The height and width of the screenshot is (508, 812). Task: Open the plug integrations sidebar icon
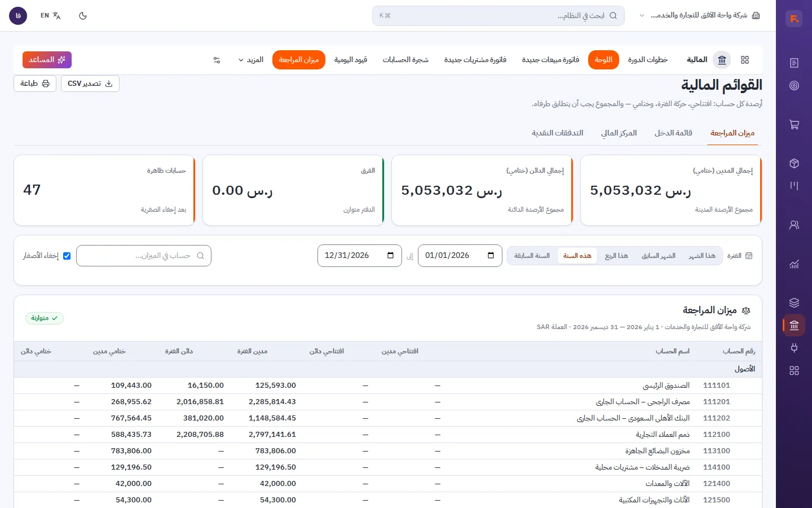pyautogui.click(x=794, y=348)
